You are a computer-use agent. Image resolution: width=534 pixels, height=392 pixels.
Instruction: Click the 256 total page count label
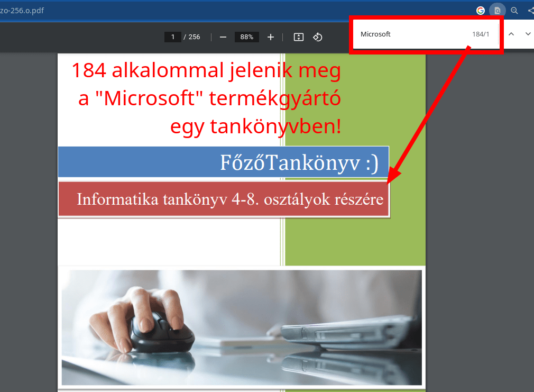click(x=194, y=37)
